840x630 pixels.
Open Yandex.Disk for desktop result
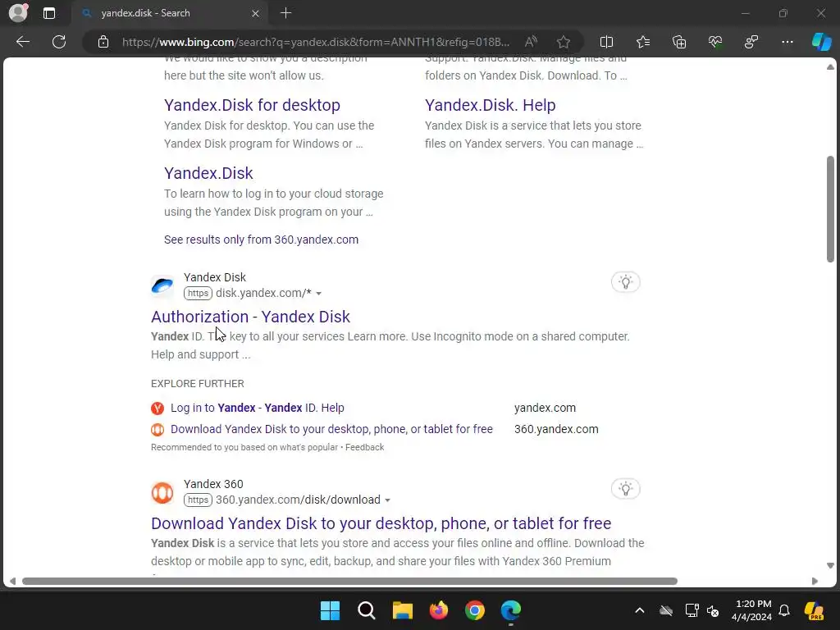click(x=252, y=105)
